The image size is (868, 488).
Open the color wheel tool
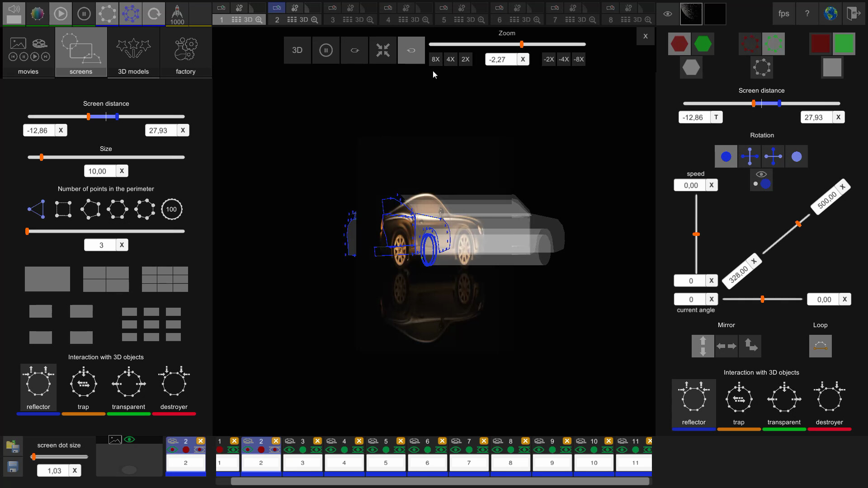pyautogui.click(x=38, y=14)
